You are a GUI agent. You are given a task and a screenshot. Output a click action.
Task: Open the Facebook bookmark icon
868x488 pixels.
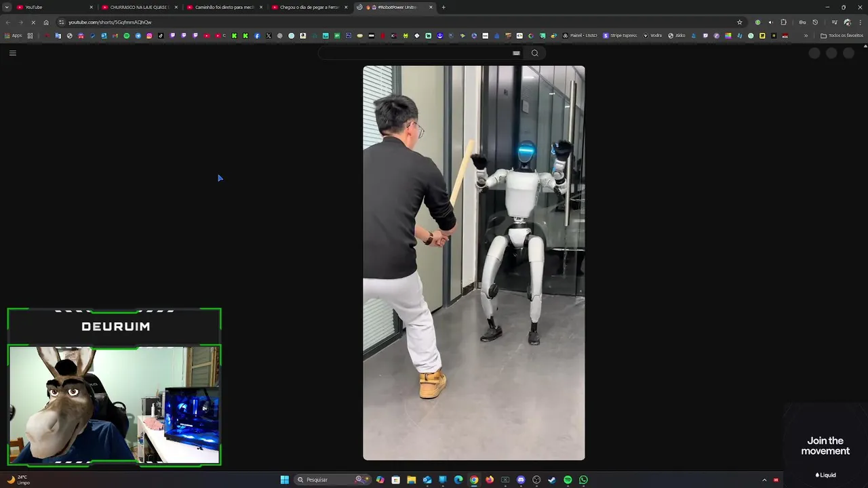(256, 35)
